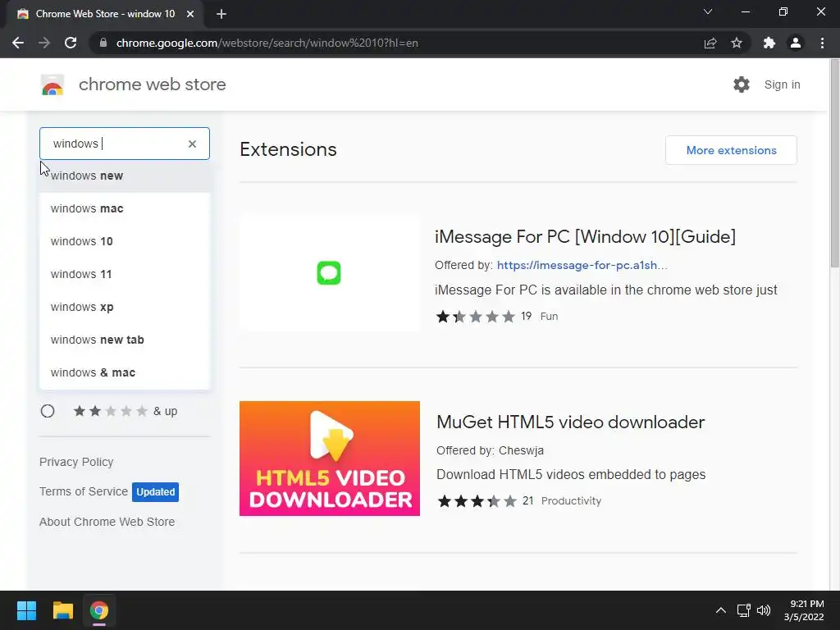840x630 pixels.
Task: Choose the 'windows mac' suggestion
Action: (x=125, y=208)
